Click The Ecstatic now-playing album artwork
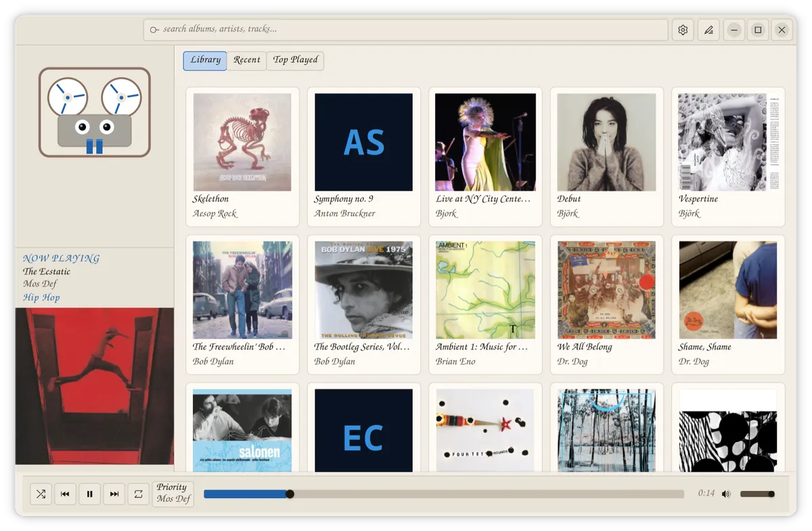812x531 pixels. point(95,386)
